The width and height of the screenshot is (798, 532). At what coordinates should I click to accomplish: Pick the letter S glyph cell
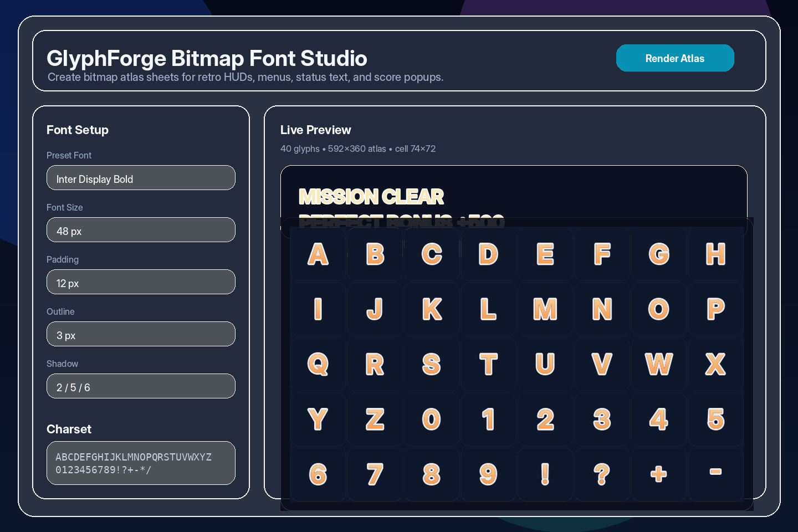432,364
